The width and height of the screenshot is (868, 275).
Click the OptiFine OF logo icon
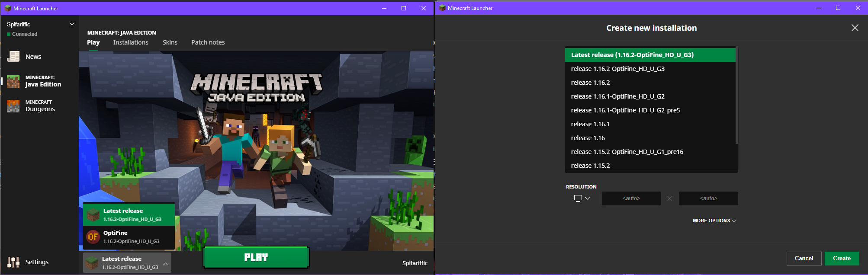click(93, 237)
